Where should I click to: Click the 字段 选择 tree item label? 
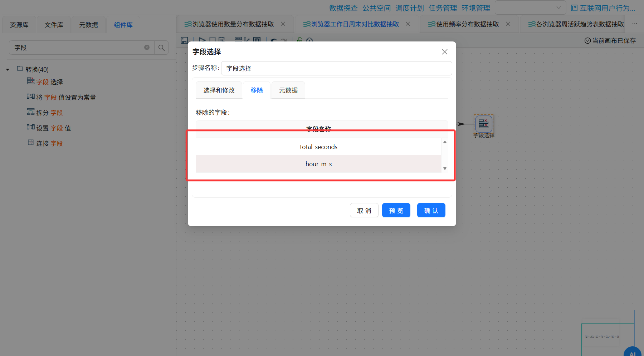49,82
